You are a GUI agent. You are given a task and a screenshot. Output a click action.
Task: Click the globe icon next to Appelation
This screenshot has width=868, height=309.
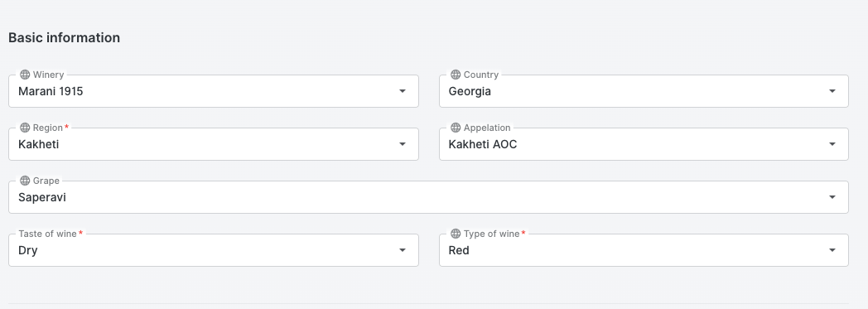click(456, 128)
